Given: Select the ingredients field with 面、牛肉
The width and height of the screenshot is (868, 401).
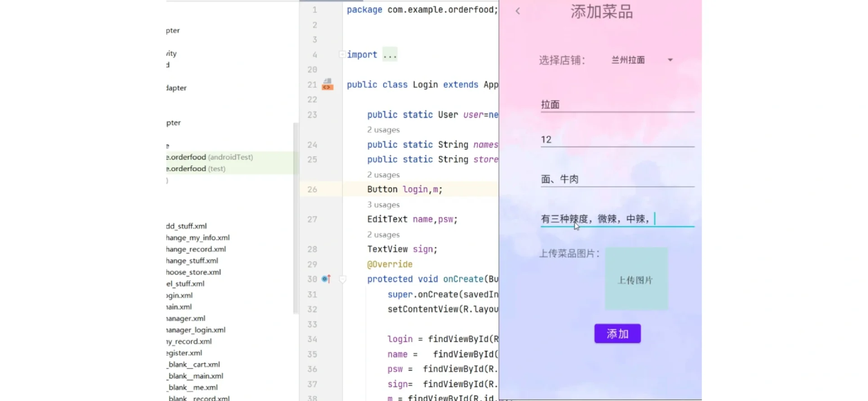Looking at the screenshot, I should click(x=617, y=179).
